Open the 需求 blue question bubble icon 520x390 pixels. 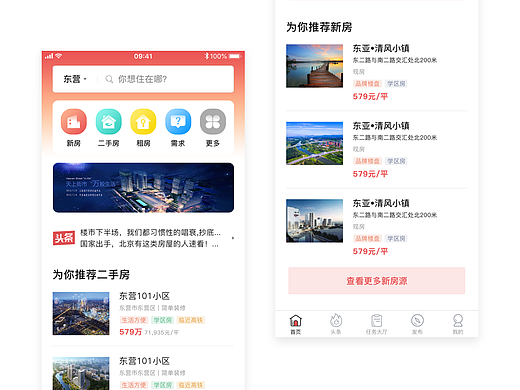click(178, 121)
